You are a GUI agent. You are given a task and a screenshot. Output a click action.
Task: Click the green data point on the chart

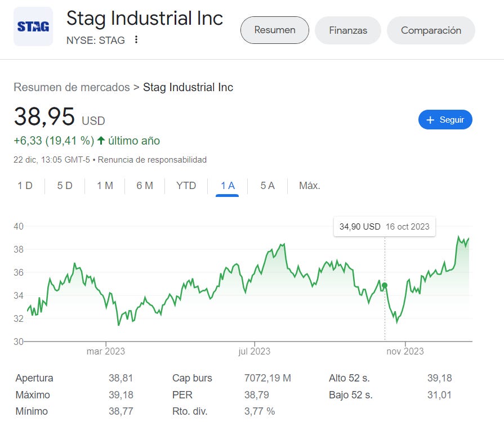[x=385, y=285]
